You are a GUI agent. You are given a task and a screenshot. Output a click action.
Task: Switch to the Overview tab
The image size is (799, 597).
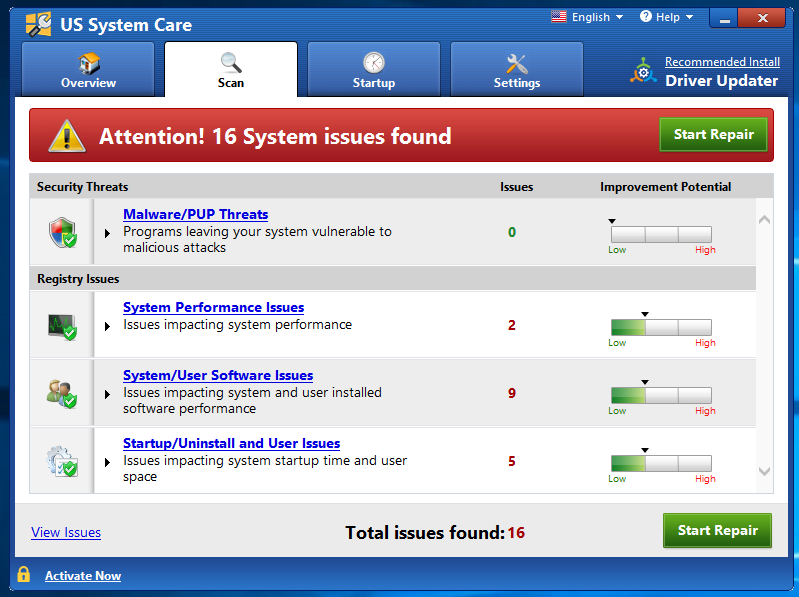[x=88, y=69]
